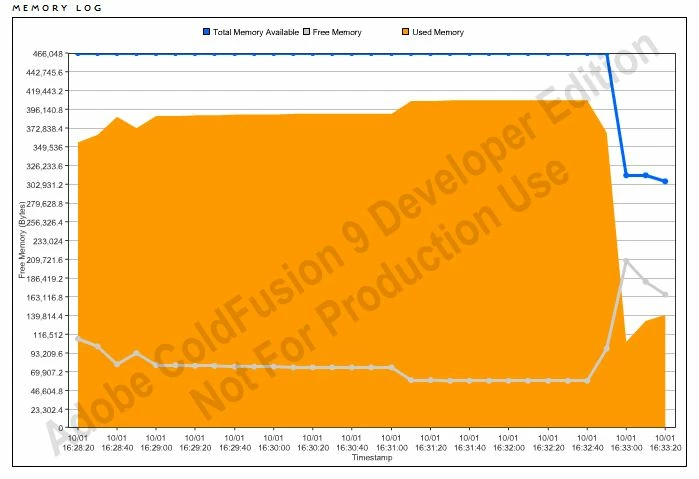699x479 pixels.
Task: Click the 10/01 16:31:20 timestamp label
Action: 430,442
